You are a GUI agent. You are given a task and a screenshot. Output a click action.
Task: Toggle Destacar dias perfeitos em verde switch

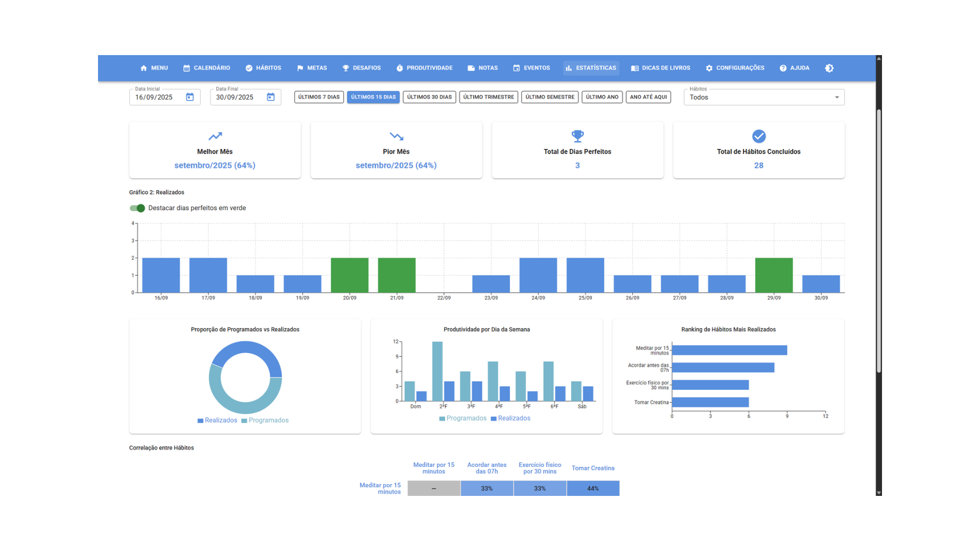(137, 208)
